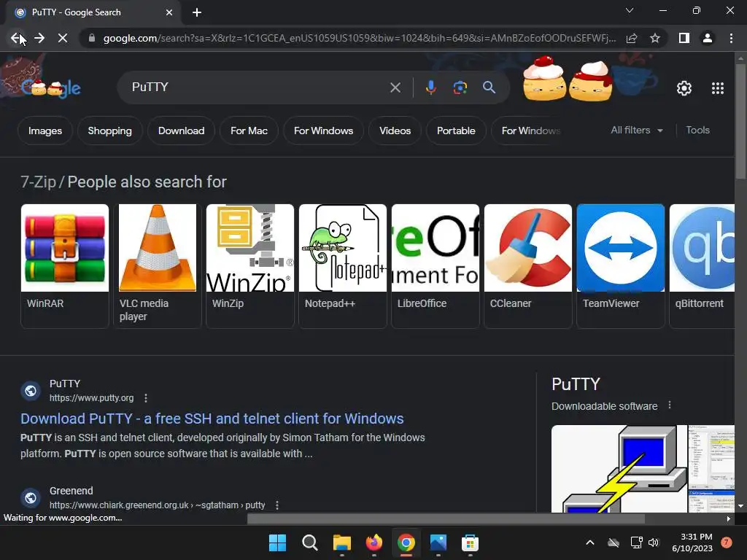Open the Chrome side panel

[x=684, y=38]
